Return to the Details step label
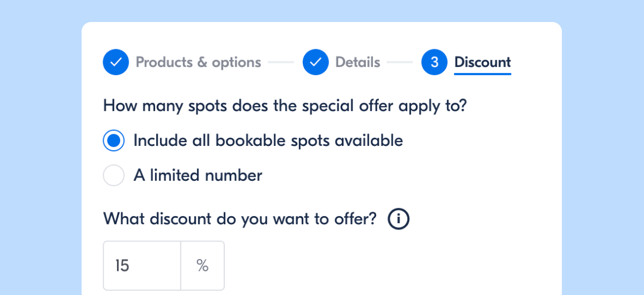 [x=357, y=62]
